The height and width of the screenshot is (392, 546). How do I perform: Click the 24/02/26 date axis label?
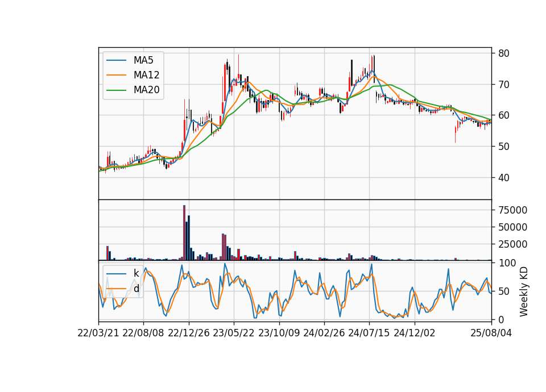pyautogui.click(x=324, y=333)
